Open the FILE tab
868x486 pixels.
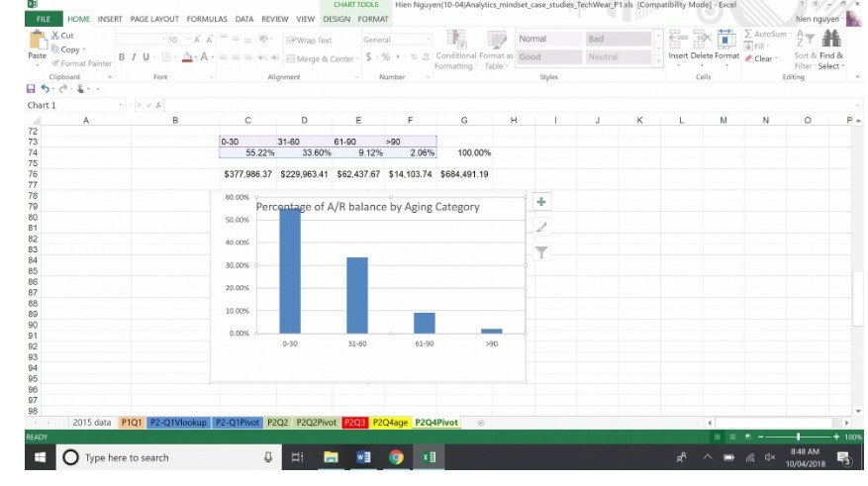(x=44, y=19)
